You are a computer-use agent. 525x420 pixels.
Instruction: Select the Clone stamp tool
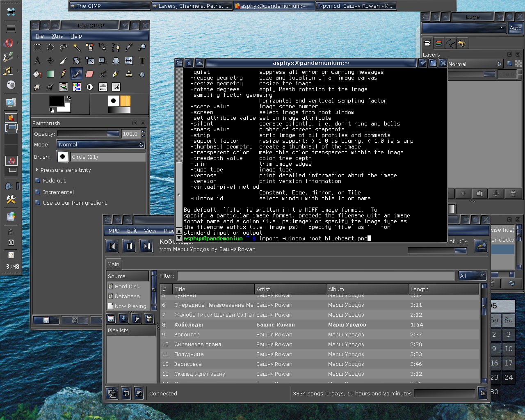[129, 74]
